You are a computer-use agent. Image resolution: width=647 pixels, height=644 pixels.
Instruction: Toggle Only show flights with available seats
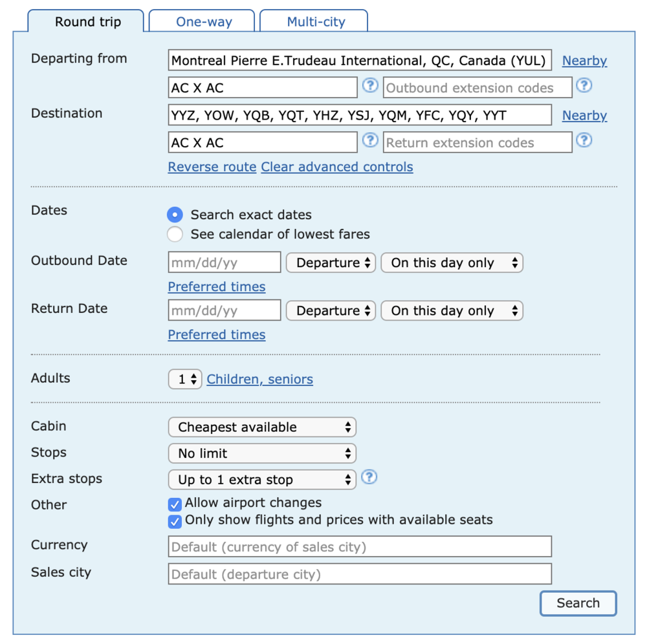(175, 521)
